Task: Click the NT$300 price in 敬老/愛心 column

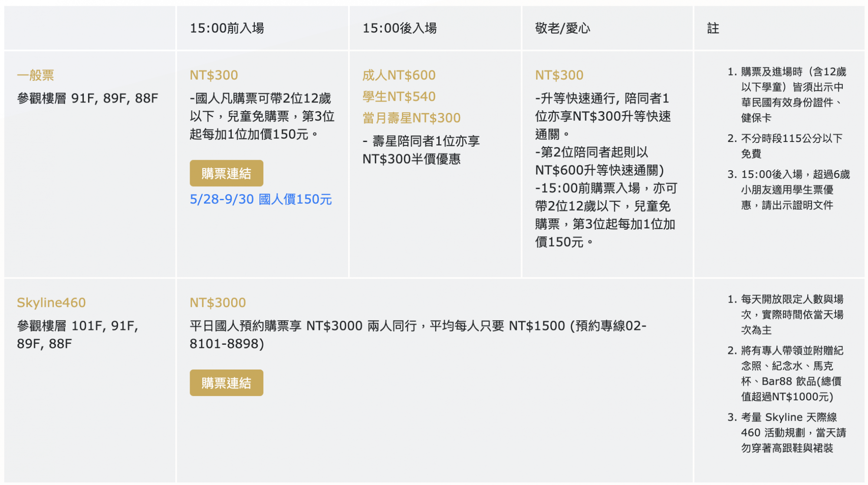Action: point(559,75)
